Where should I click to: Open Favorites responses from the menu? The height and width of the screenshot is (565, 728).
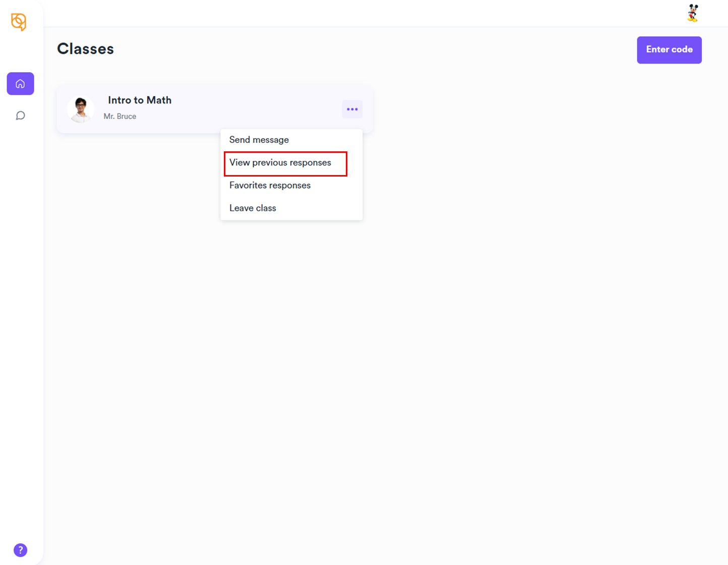[x=270, y=186]
